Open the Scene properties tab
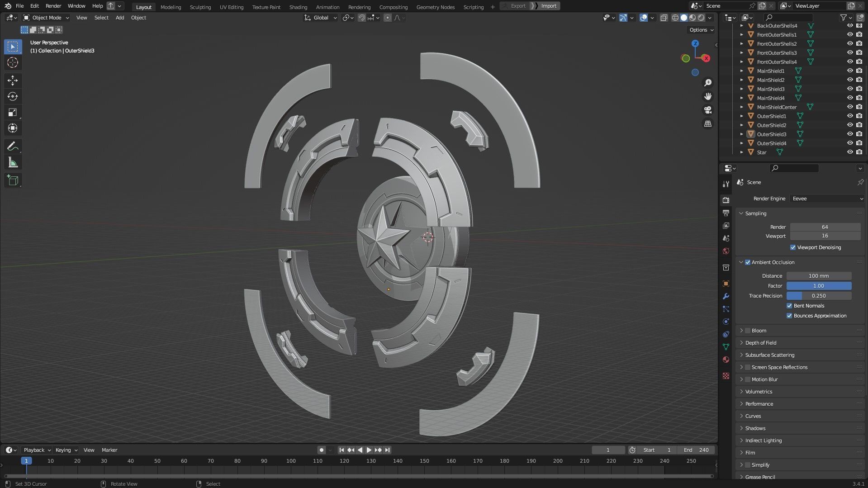The image size is (868, 488). pyautogui.click(x=726, y=238)
